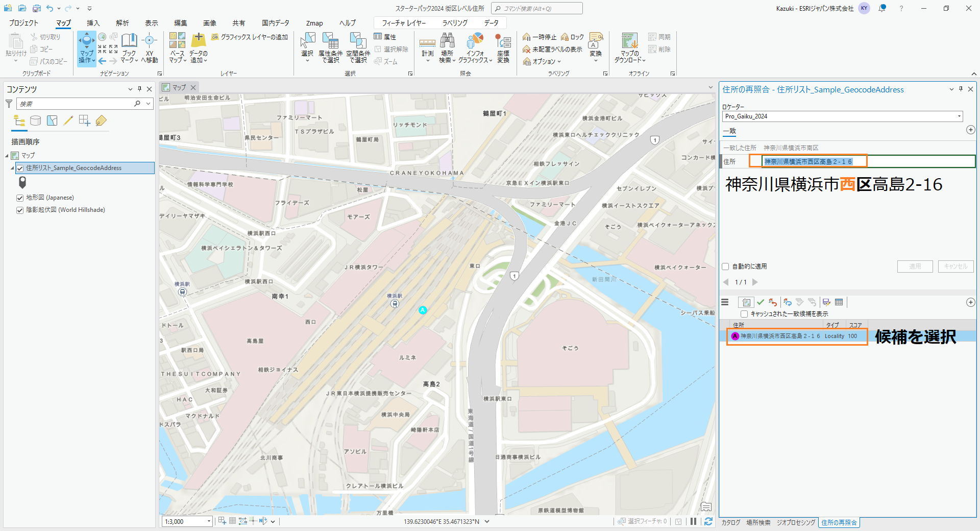
Task: Click the 座標変換 icon
Action: coord(503,41)
